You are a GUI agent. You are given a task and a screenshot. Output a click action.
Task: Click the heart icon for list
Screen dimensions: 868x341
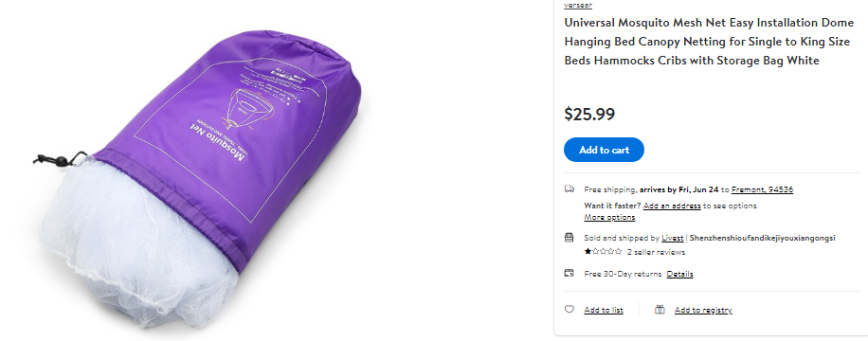pos(570,310)
